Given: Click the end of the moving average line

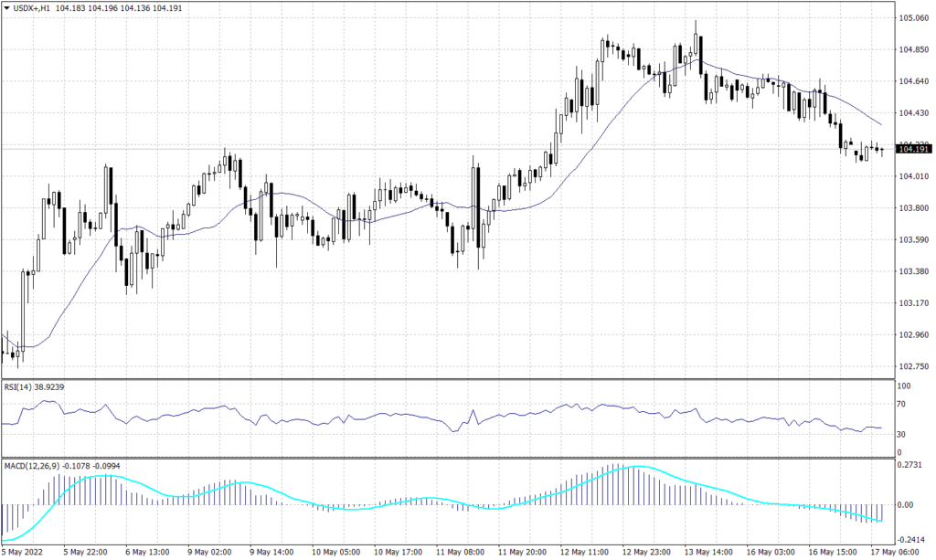Looking at the screenshot, I should (x=882, y=125).
